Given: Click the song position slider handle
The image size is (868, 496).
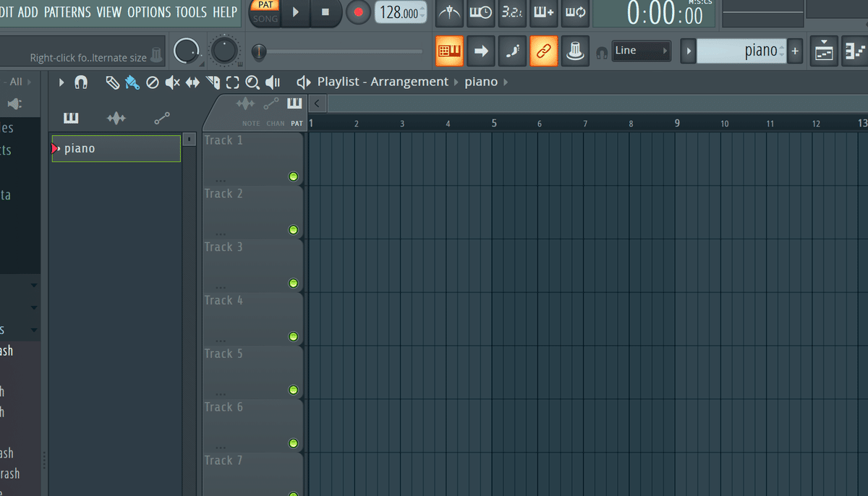Looking at the screenshot, I should pyautogui.click(x=259, y=51).
